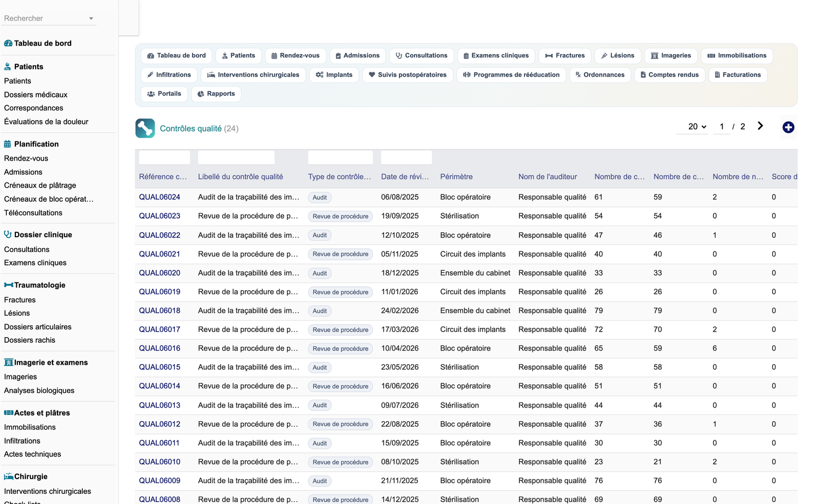This screenshot has width=815, height=504.
Task: Open Interventions chirurgicales in sidebar
Action: coord(47,492)
